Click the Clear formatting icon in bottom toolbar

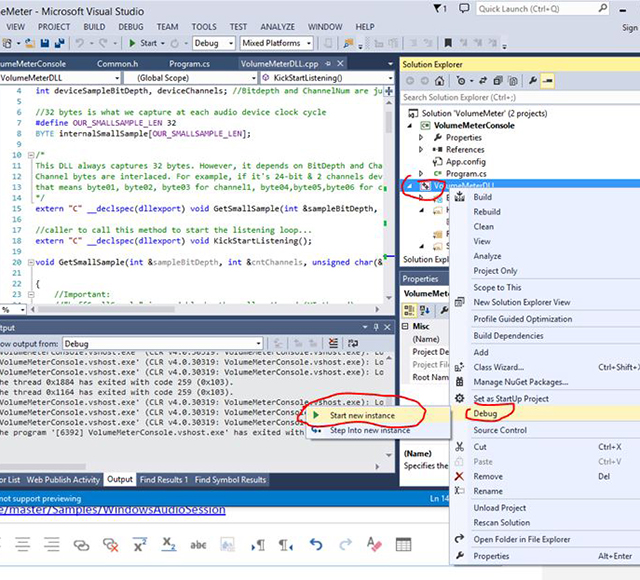coord(373,544)
